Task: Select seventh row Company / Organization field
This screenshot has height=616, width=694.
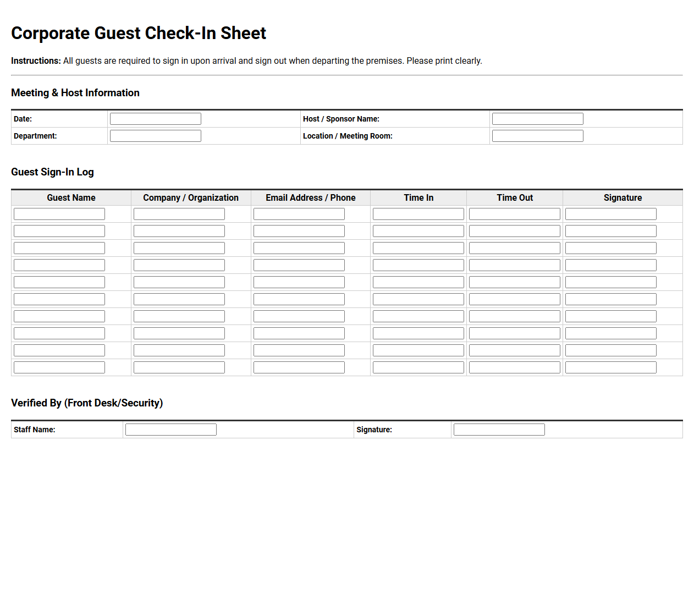Action: 179,316
